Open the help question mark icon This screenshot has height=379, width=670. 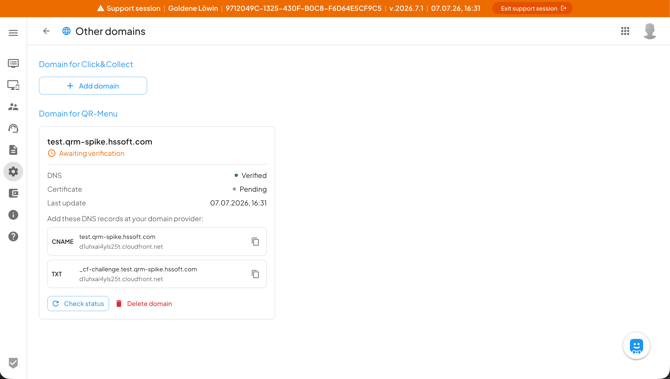[13, 236]
